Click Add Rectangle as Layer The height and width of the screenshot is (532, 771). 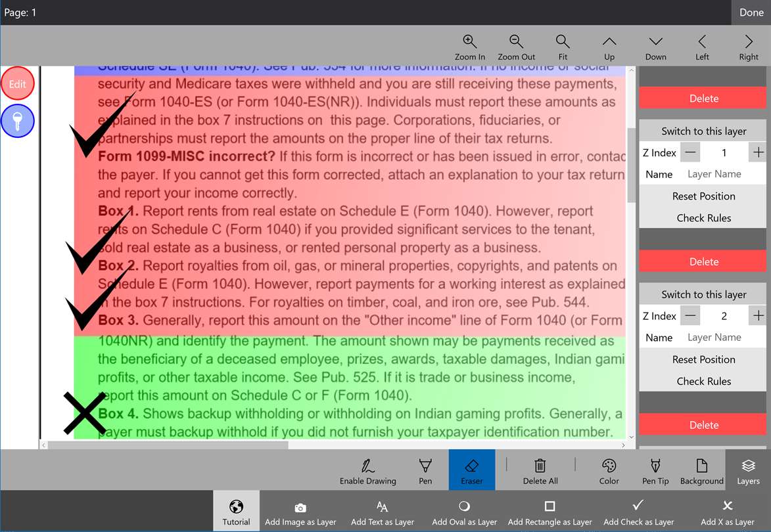549,511
